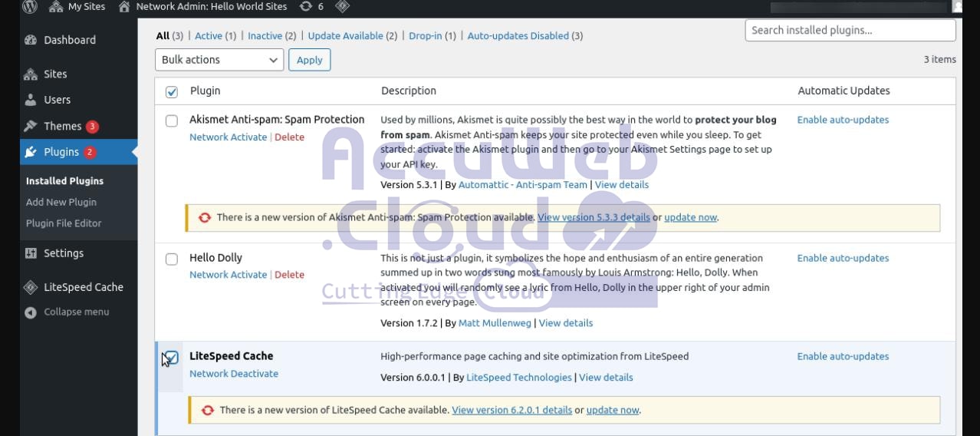Toggle the select-all plugins checkbox
The image size is (980, 436).
tap(172, 92)
